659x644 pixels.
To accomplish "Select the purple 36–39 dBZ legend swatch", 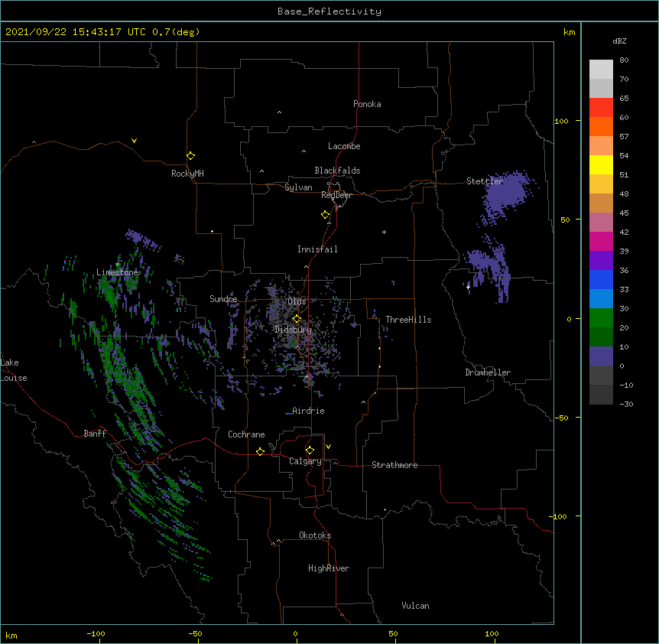I will [x=601, y=260].
